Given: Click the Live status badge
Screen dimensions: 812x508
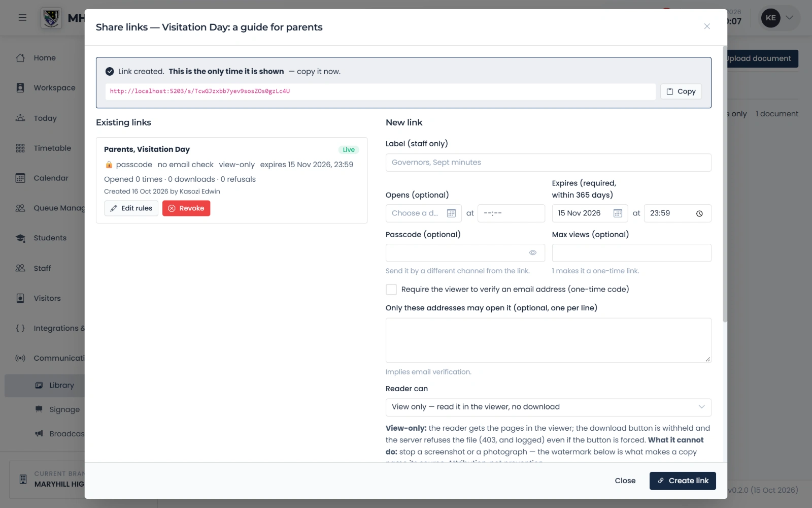Looking at the screenshot, I should point(349,150).
